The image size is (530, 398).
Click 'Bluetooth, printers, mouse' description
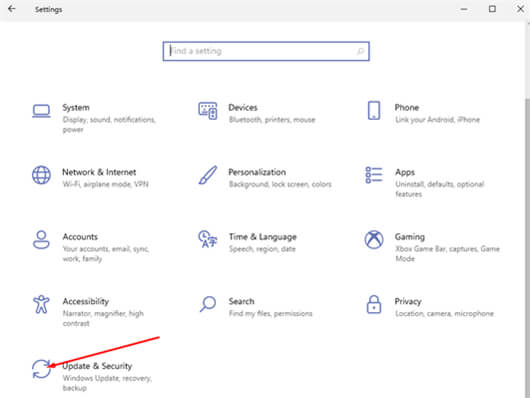(272, 120)
